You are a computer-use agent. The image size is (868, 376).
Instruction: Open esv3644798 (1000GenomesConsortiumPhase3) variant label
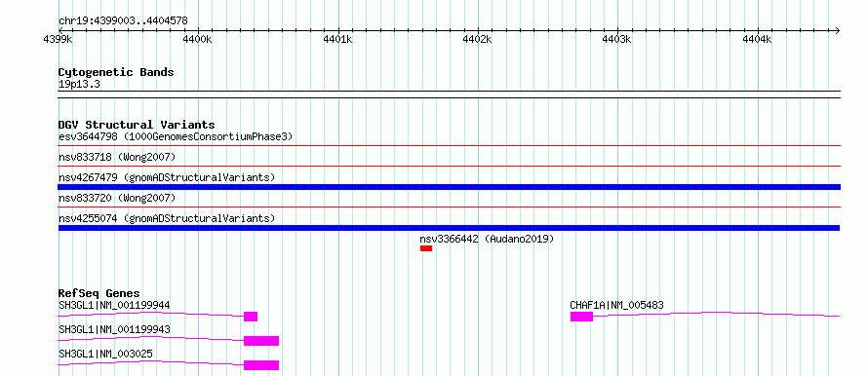(176, 136)
